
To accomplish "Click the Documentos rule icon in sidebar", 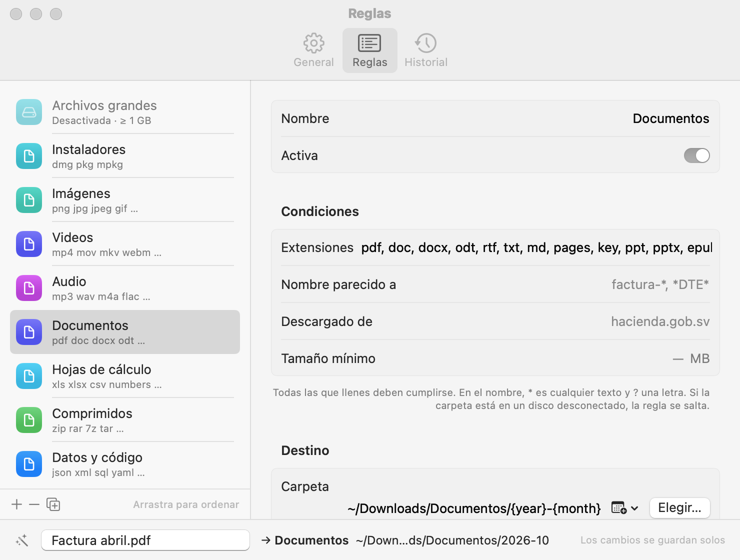I will click(29, 332).
